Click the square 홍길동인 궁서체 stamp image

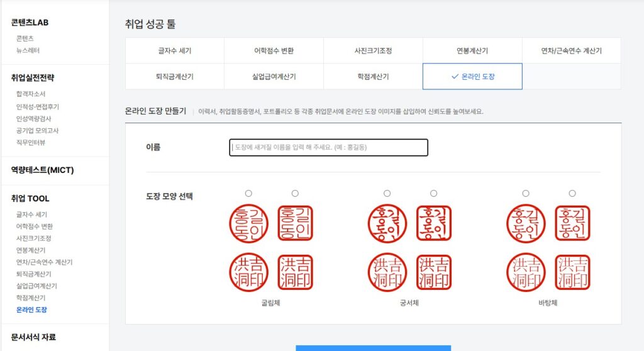tap(434, 223)
